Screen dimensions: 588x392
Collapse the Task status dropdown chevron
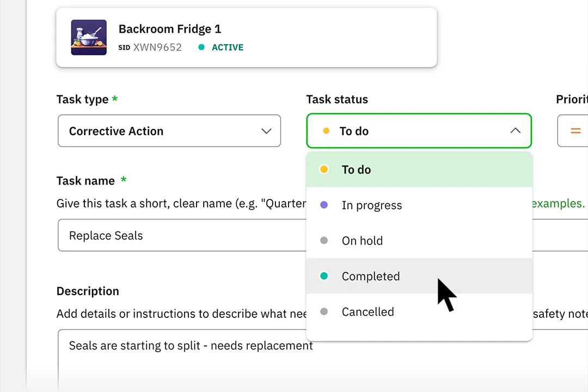[x=515, y=131]
